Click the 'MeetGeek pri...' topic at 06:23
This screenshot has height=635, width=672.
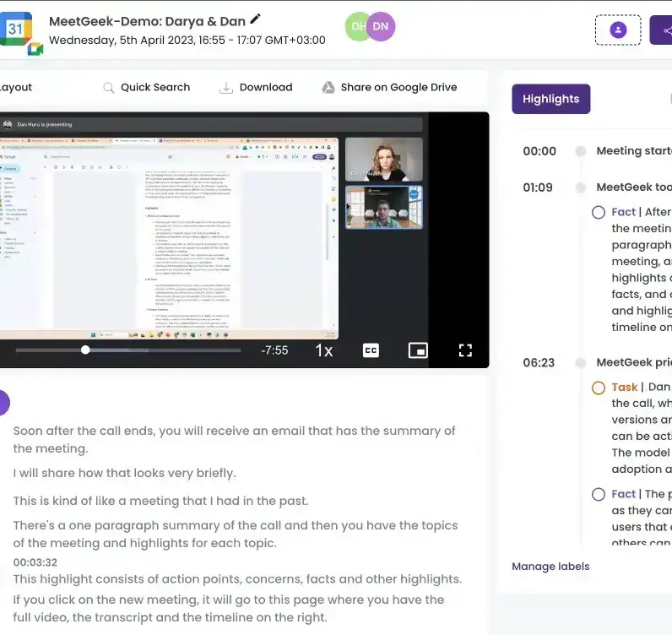coord(634,363)
